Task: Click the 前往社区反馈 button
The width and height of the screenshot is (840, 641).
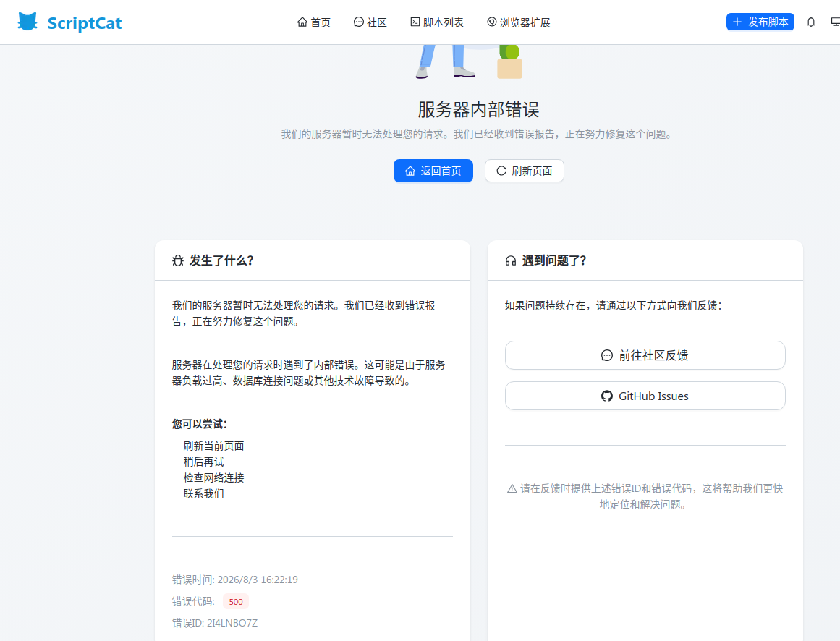Action: 645,355
